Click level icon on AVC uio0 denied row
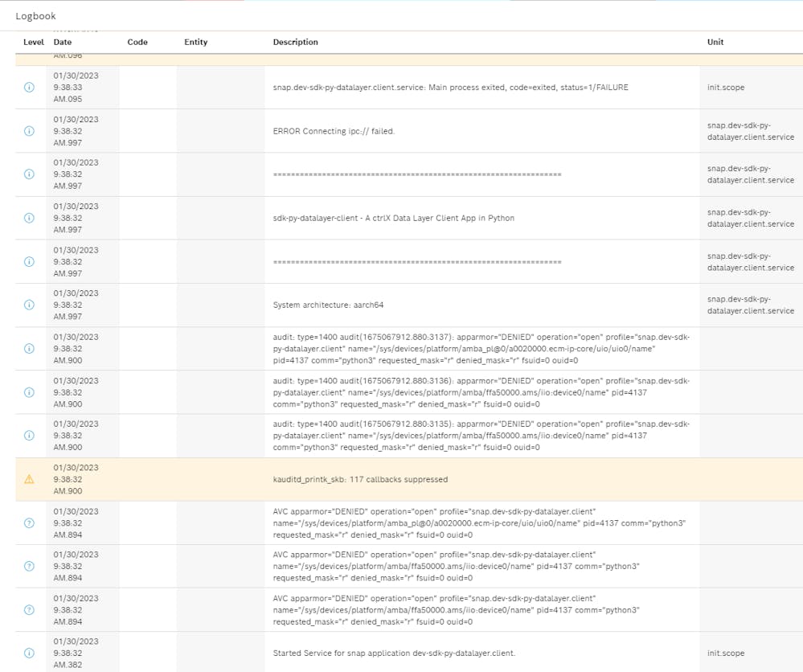 pos(30,522)
